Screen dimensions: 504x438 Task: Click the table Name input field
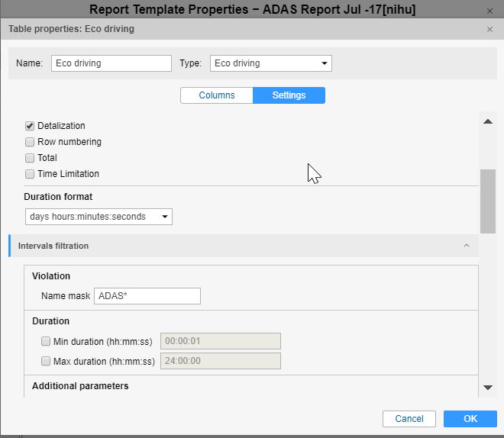tap(111, 63)
